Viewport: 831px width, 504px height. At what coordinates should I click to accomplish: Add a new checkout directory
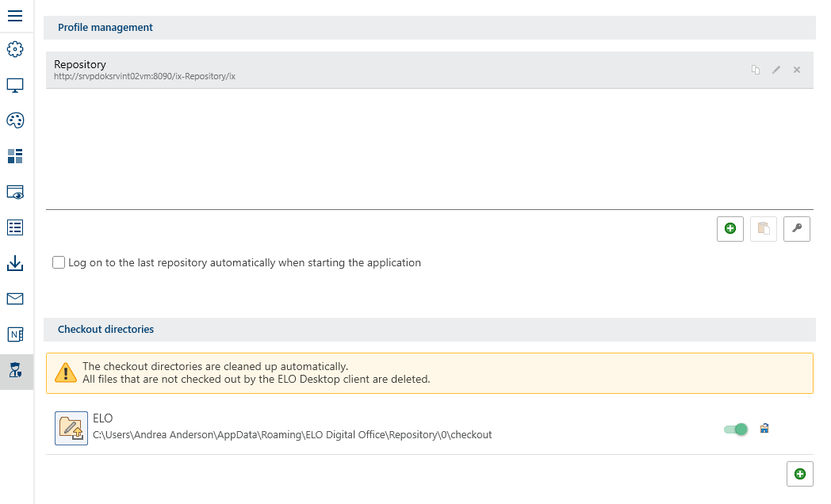pos(800,474)
